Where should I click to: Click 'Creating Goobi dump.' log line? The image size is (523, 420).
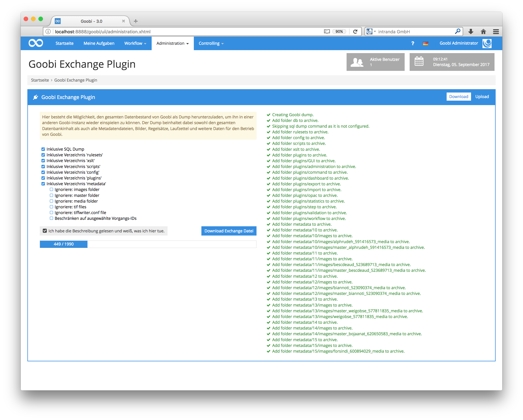click(x=293, y=115)
